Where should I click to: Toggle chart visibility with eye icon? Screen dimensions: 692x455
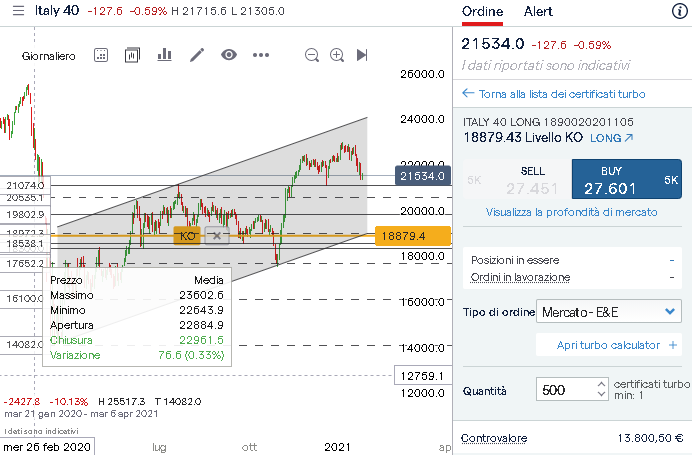pyautogui.click(x=229, y=55)
